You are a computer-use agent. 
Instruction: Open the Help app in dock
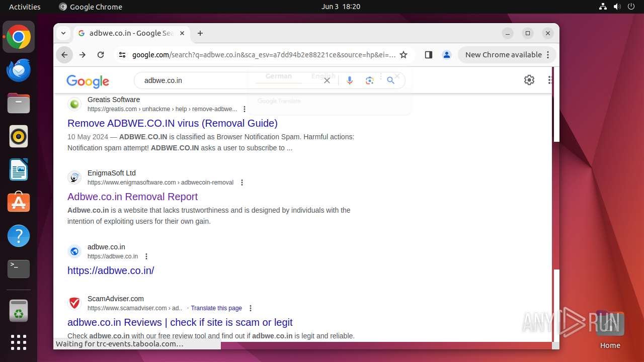click(x=19, y=236)
